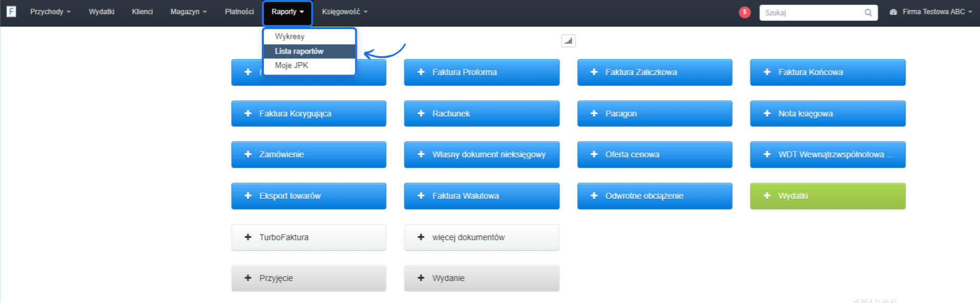Expand the Magazyn dropdown menu
980x303 pixels.
[188, 12]
